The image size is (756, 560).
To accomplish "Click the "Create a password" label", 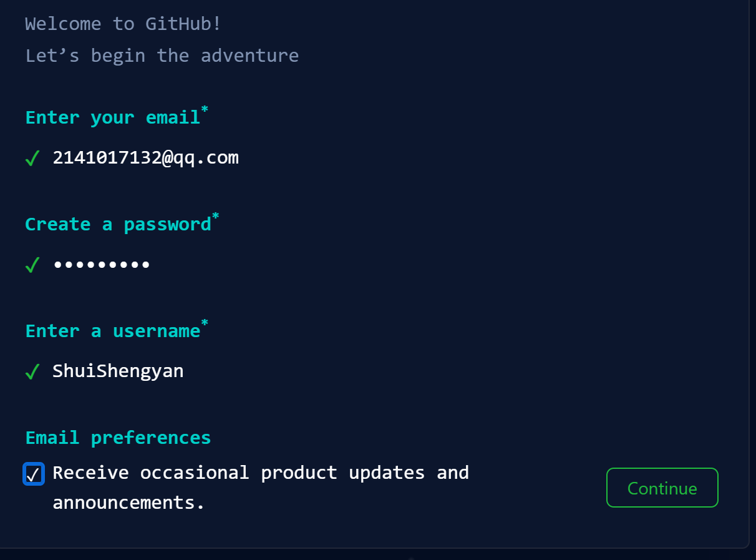I will pyautogui.click(x=118, y=224).
